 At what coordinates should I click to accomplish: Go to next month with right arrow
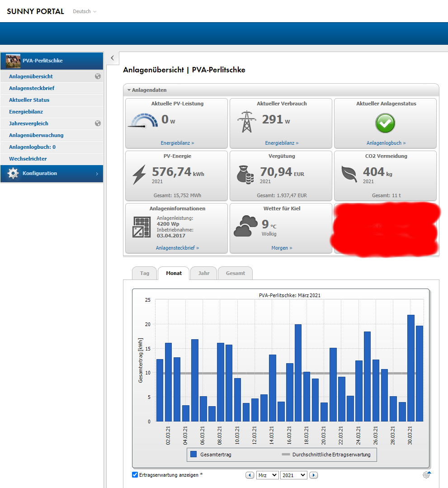[x=313, y=475]
